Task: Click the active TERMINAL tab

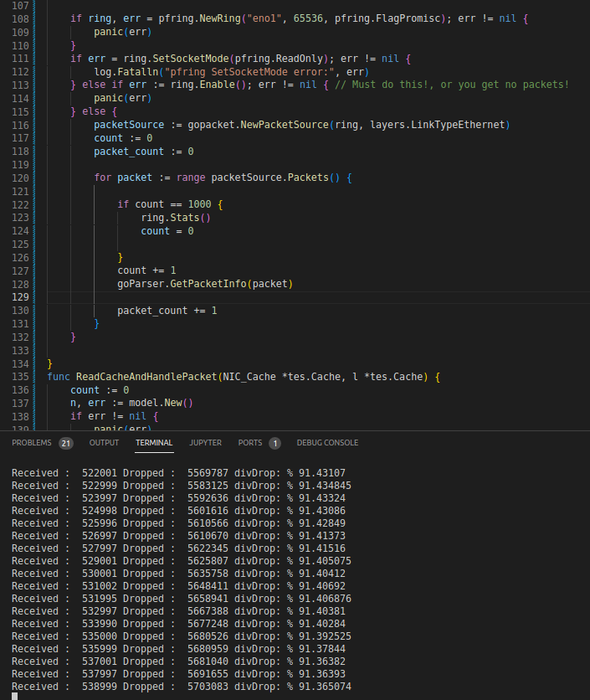Action: 154,442
